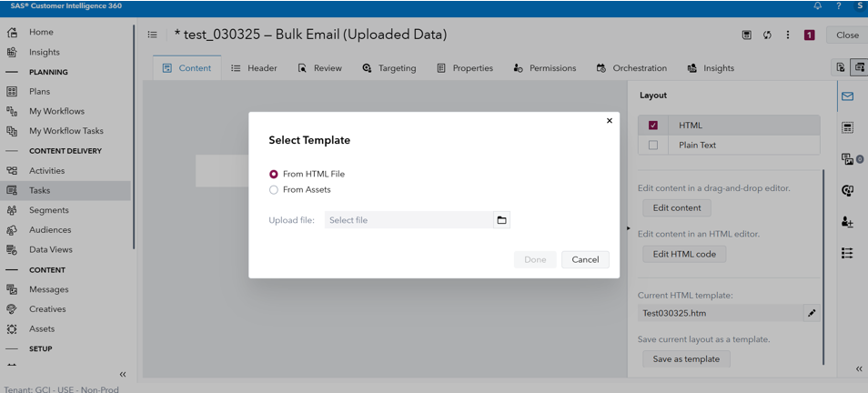Click the Save as template button
The height and width of the screenshot is (393, 868).
pyautogui.click(x=686, y=359)
